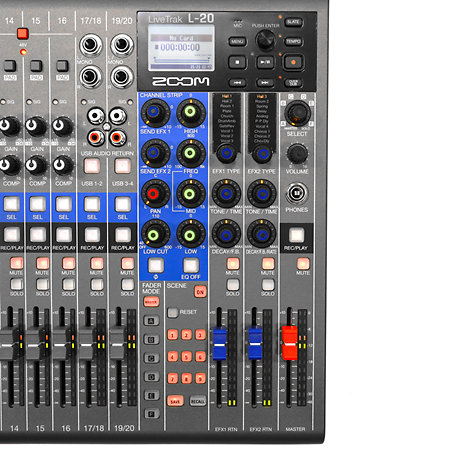Grab the red MASTER fader
The width and height of the screenshot is (450, 450).
(x=290, y=343)
